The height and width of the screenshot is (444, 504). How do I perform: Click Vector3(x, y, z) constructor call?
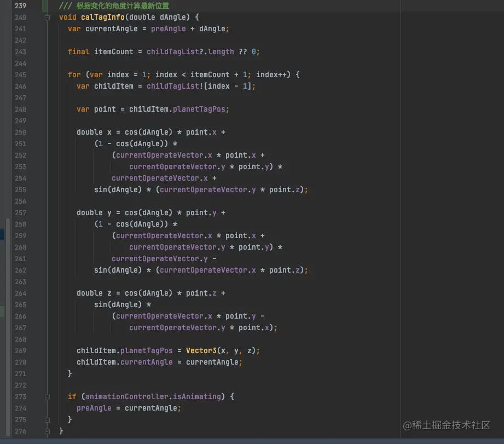pyautogui.click(x=221, y=351)
